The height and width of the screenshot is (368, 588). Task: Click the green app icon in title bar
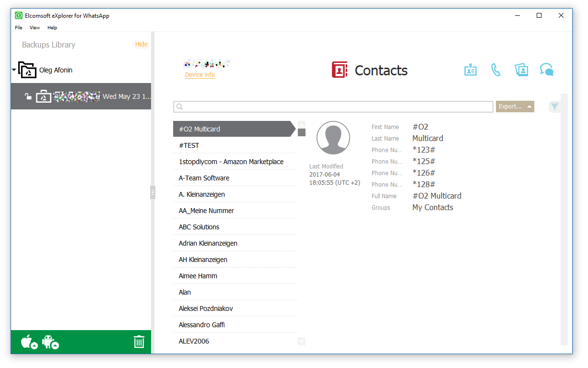tap(19, 15)
